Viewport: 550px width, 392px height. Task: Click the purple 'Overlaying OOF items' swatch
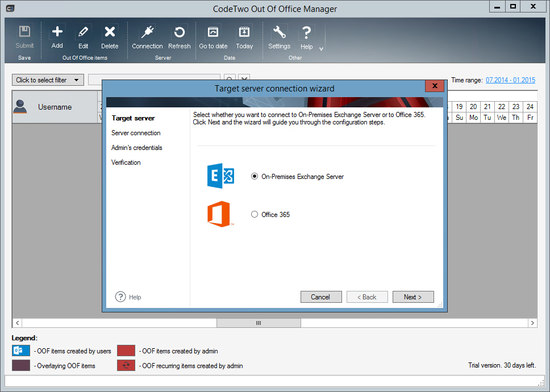point(21,365)
